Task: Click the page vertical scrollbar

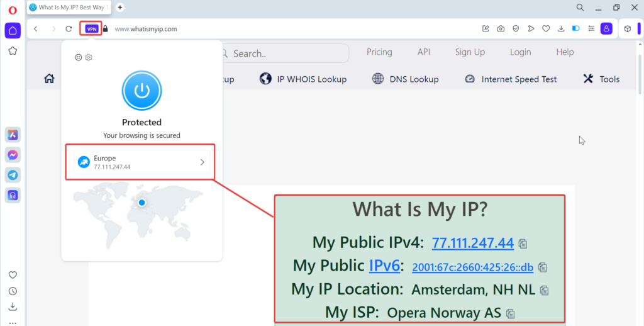Action: point(640,74)
